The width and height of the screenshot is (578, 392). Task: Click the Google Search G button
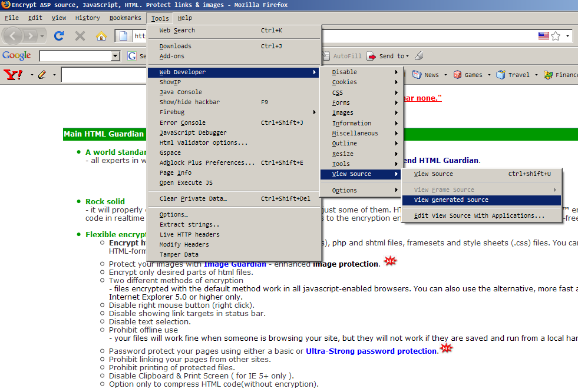(131, 56)
